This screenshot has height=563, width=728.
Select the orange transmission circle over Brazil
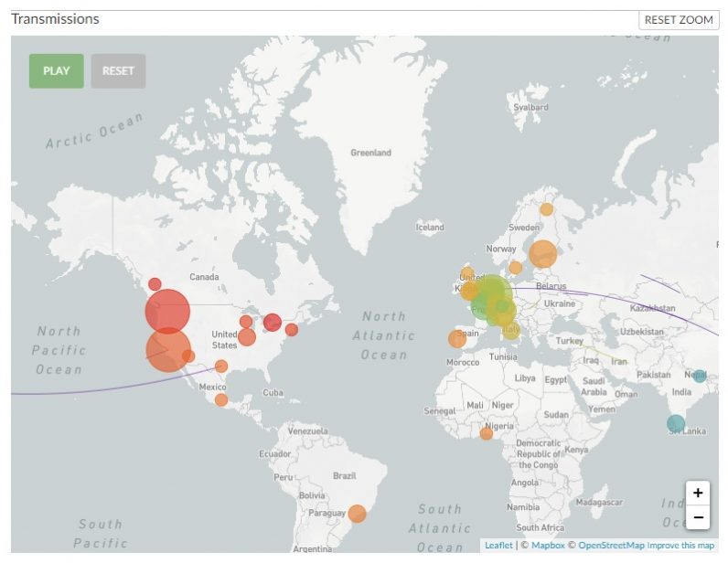click(358, 514)
